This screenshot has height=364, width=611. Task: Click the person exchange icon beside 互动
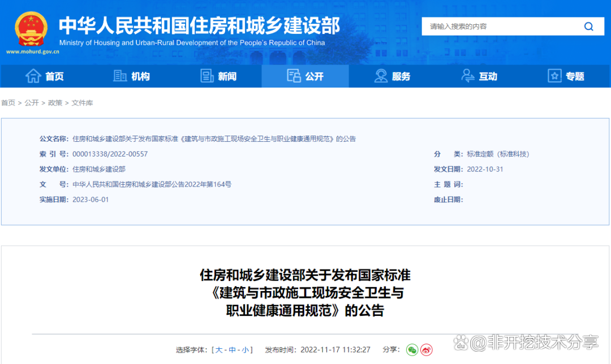[468, 76]
